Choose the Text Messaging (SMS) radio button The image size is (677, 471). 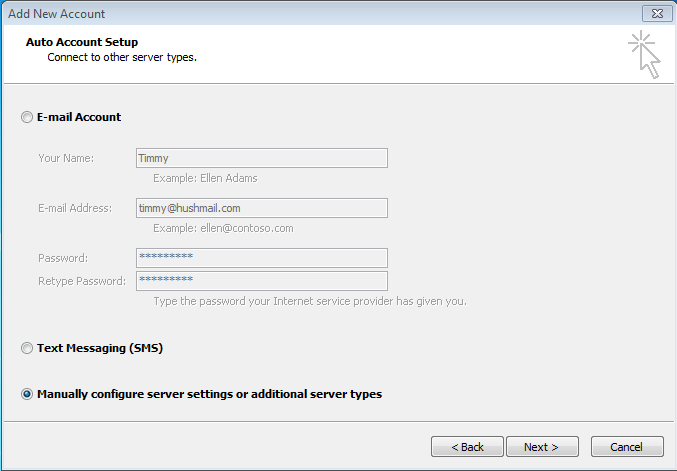[27, 348]
